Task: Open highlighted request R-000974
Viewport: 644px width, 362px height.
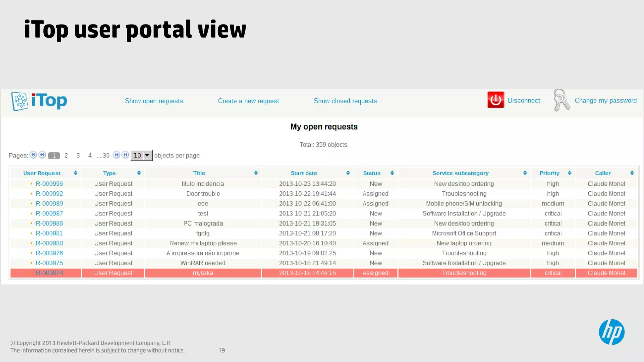Action: click(x=49, y=273)
